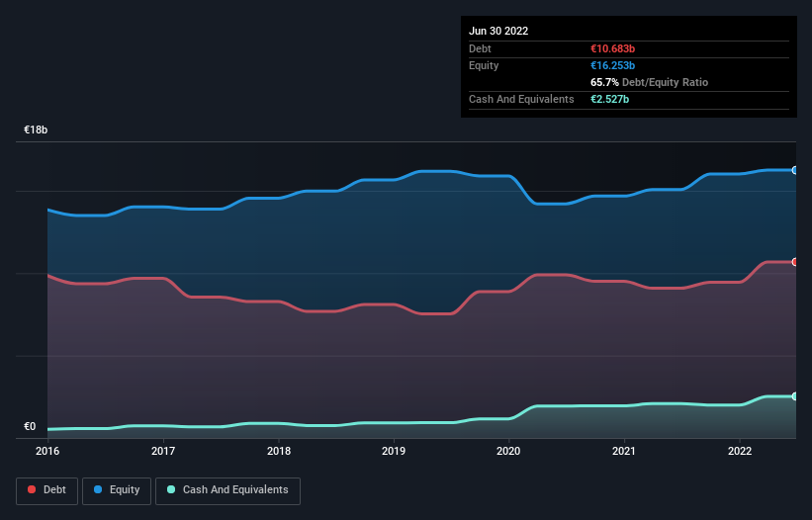Click the 2017 x-axis label
The image size is (812, 520).
click(163, 451)
